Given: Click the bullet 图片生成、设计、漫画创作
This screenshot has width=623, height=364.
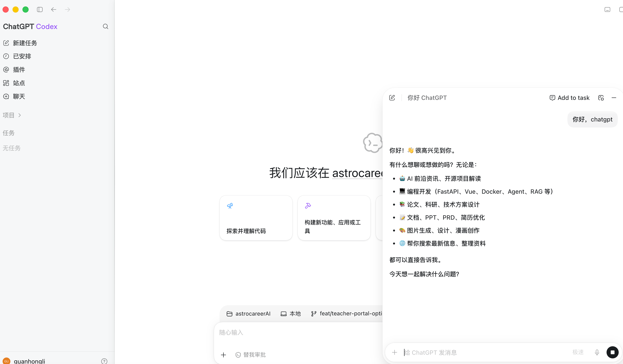Looking at the screenshot, I should coord(439,230).
